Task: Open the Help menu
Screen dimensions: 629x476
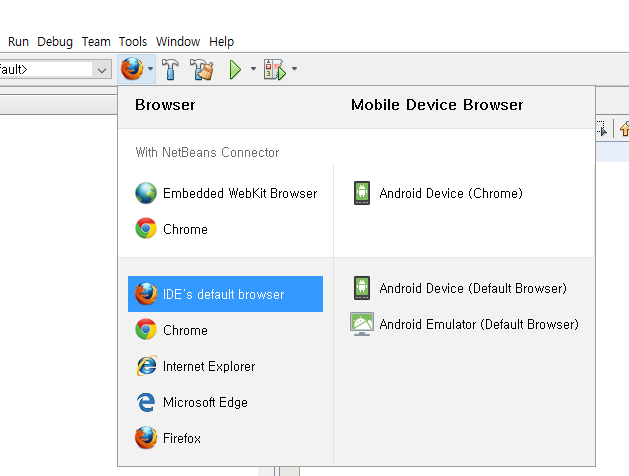Action: (221, 41)
